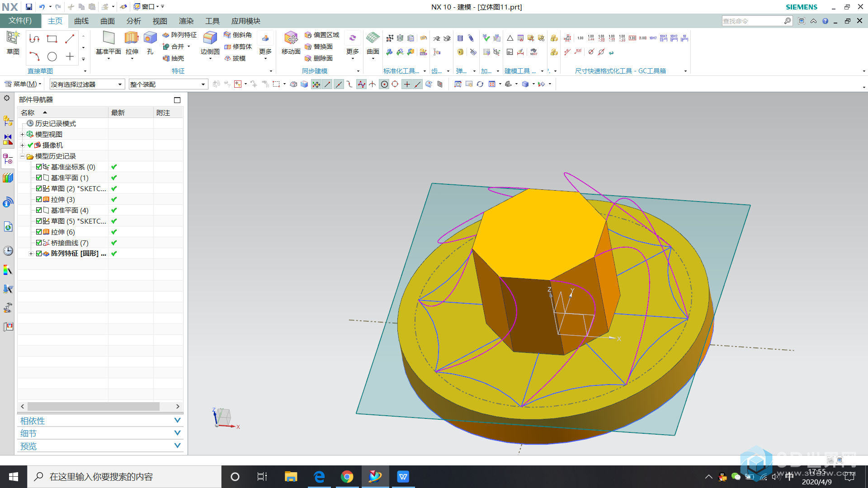The image size is (868, 488).
Task: Click the navigator horizontal scrollbar
Action: pos(94,406)
